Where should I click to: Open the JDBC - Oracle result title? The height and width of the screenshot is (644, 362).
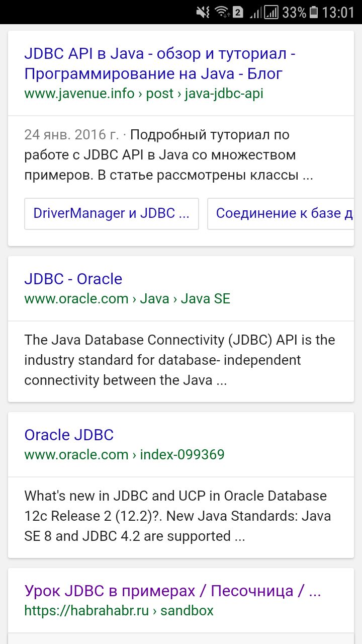(x=73, y=279)
